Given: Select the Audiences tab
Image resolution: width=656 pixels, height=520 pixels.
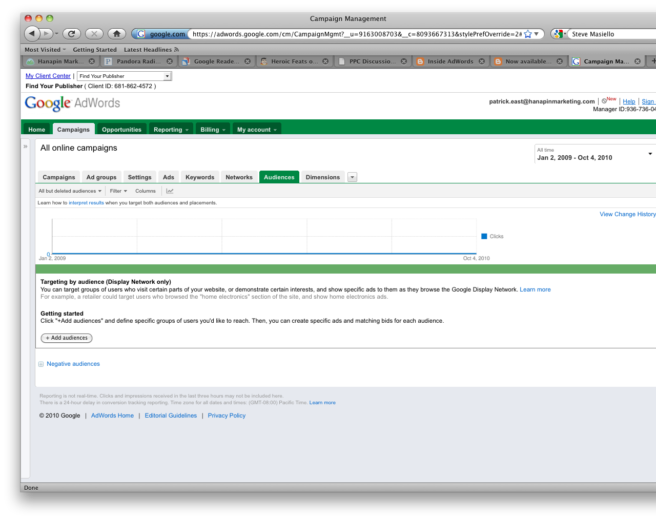Looking at the screenshot, I should coord(279,177).
